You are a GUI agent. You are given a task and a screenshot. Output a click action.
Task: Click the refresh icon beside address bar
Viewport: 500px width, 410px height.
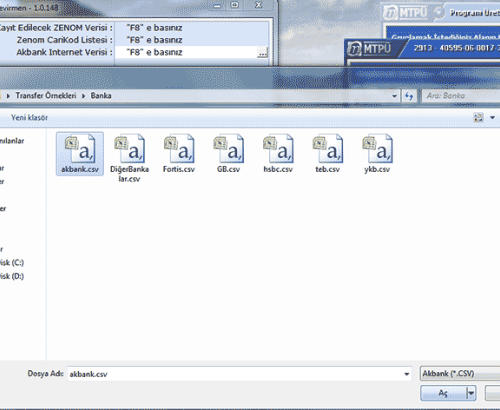pos(409,96)
